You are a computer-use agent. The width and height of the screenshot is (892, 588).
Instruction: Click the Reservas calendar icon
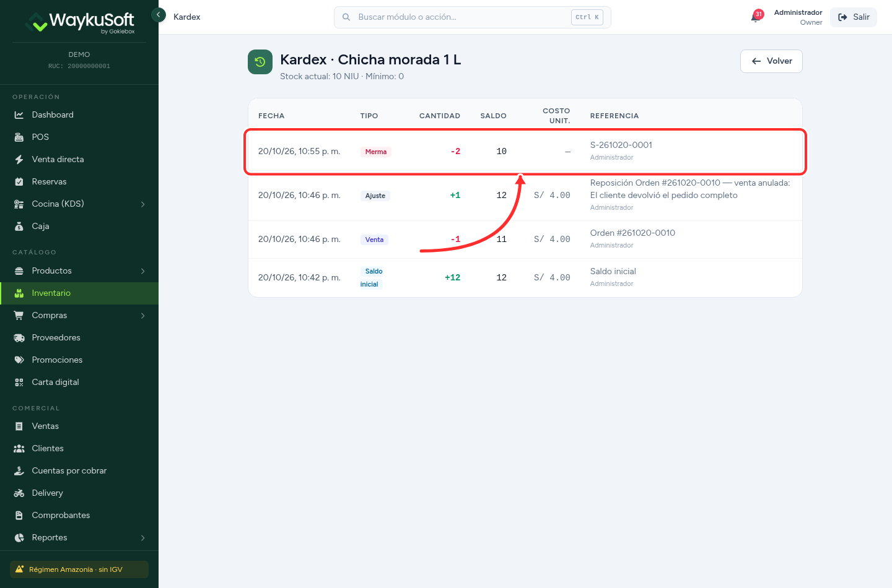pyautogui.click(x=19, y=182)
